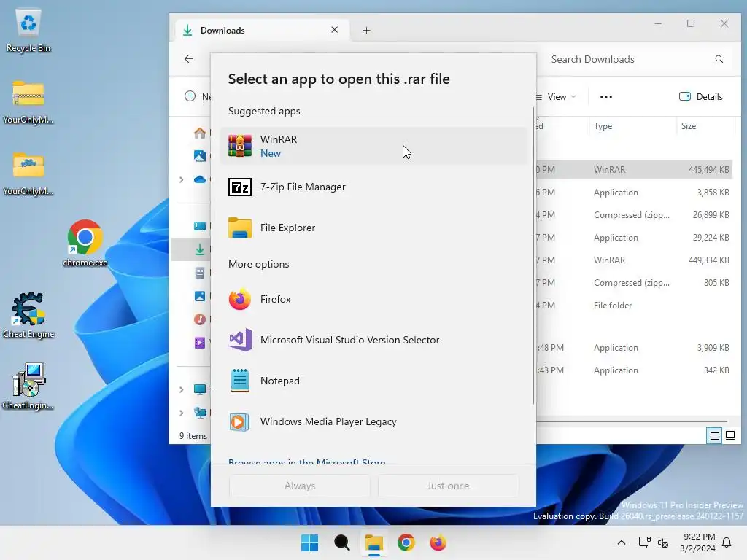
Task: Select Microsoft Visual Studio Version Selector
Action: pyautogui.click(x=373, y=340)
